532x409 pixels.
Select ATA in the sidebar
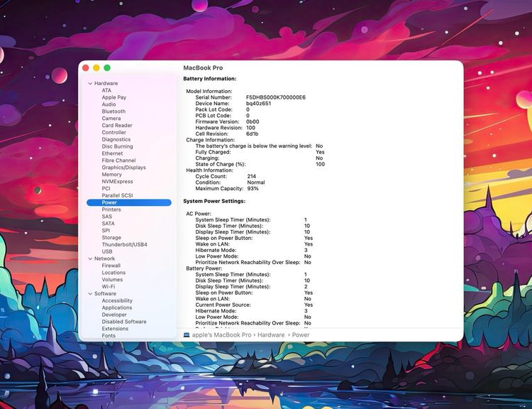(x=106, y=90)
